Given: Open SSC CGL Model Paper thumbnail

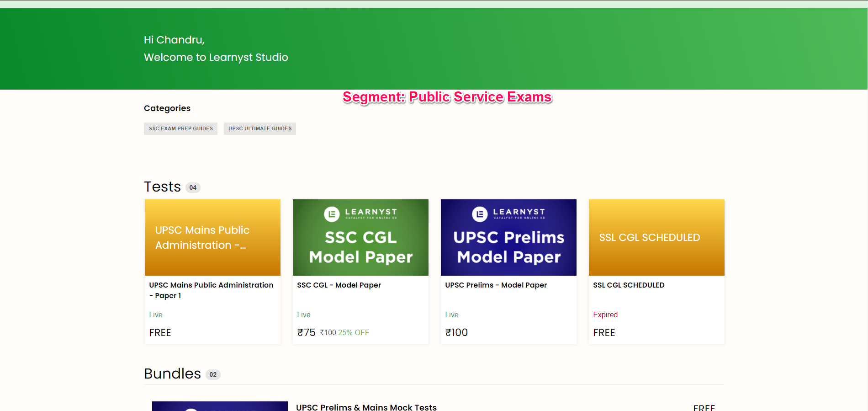Looking at the screenshot, I should point(360,237).
